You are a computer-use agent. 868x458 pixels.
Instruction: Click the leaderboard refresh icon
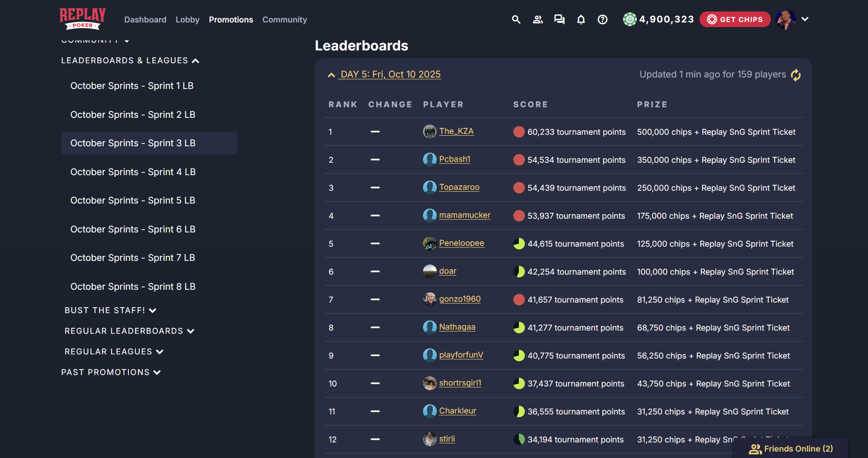[796, 75]
